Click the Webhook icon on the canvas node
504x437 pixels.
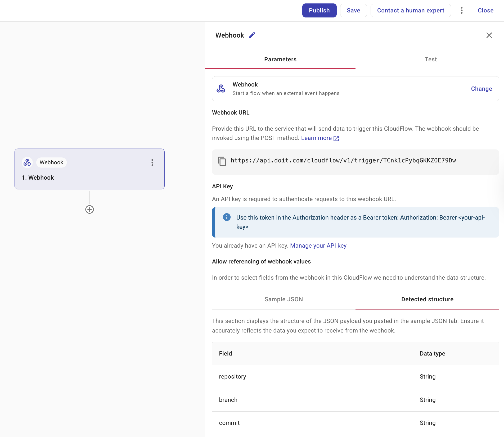tap(27, 162)
